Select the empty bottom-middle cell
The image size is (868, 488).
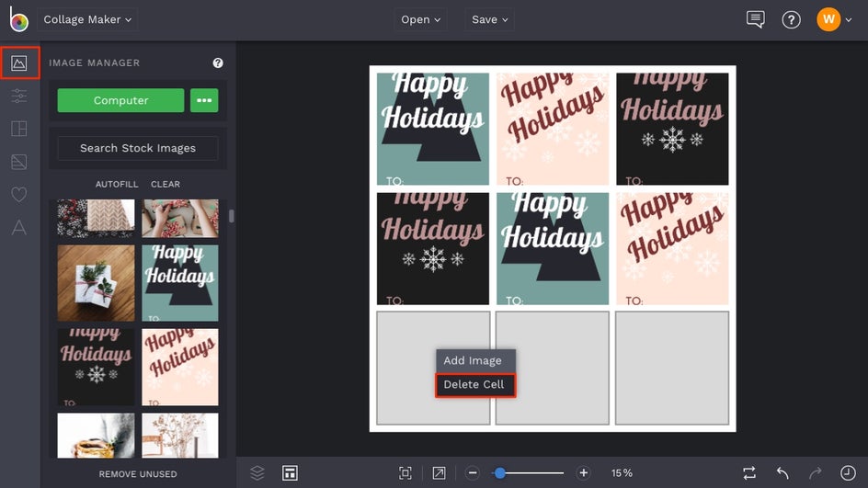pos(553,368)
